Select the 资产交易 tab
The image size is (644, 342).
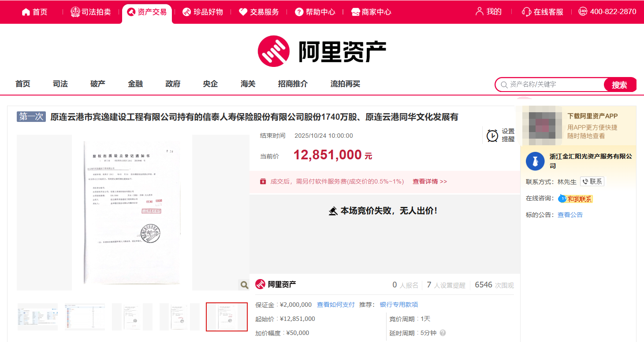tap(147, 12)
